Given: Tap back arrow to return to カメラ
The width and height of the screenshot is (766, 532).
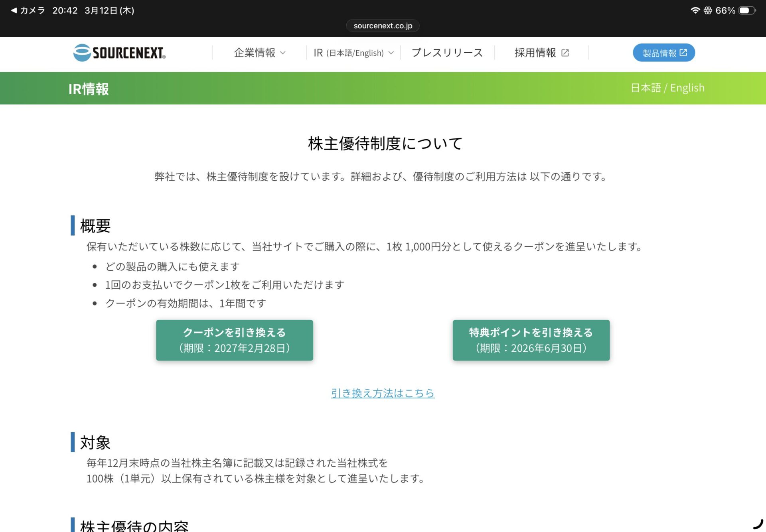Looking at the screenshot, I should [x=14, y=10].
